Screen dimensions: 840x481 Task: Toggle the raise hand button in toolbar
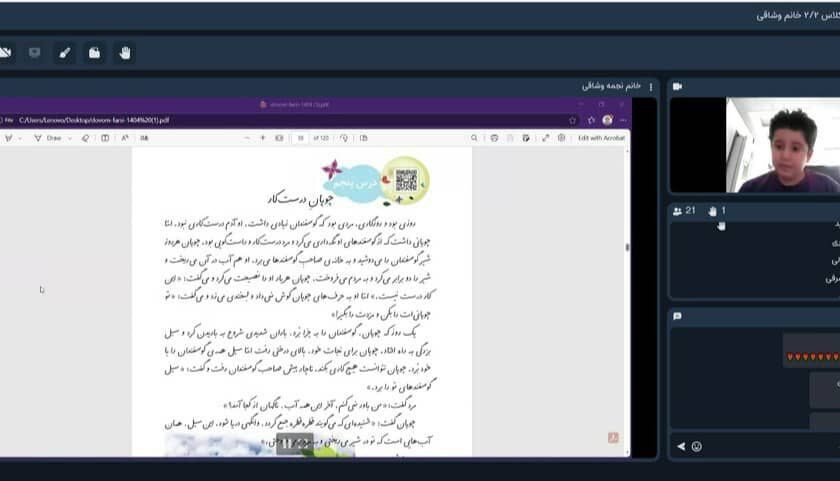pyautogui.click(x=124, y=52)
